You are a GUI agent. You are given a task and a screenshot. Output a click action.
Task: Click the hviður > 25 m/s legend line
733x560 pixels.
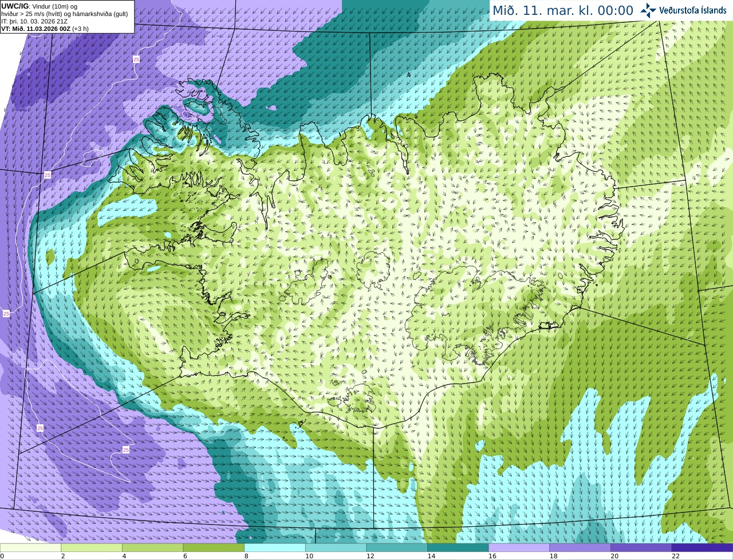click(x=65, y=13)
